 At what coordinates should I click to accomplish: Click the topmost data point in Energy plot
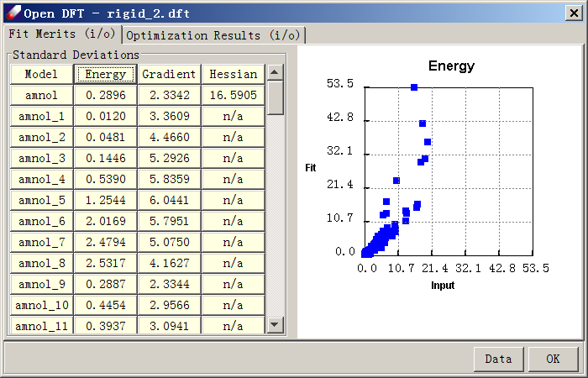(x=414, y=87)
